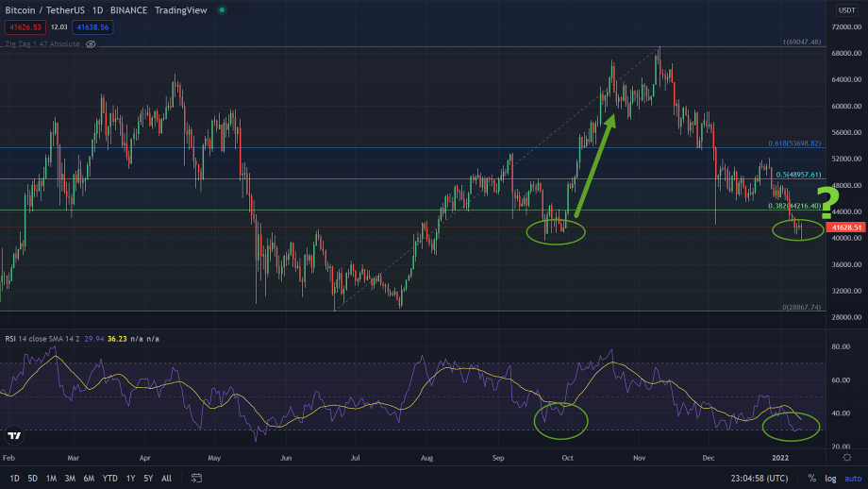Open chart settings gear icon
This screenshot has height=489, width=868.
click(x=846, y=457)
